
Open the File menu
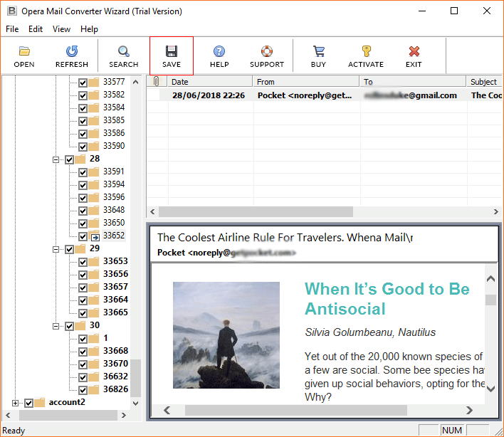(12, 29)
